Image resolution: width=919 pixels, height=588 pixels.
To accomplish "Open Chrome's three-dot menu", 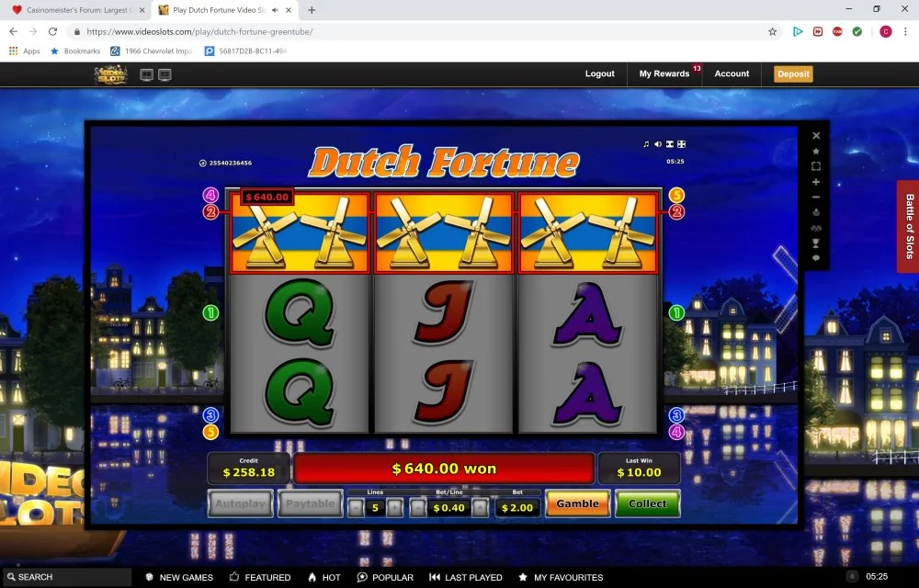I will (x=905, y=31).
